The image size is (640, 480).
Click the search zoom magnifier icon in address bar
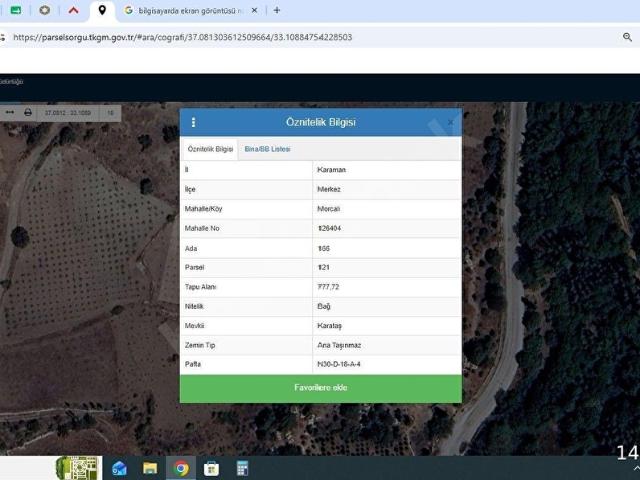pos(627,37)
